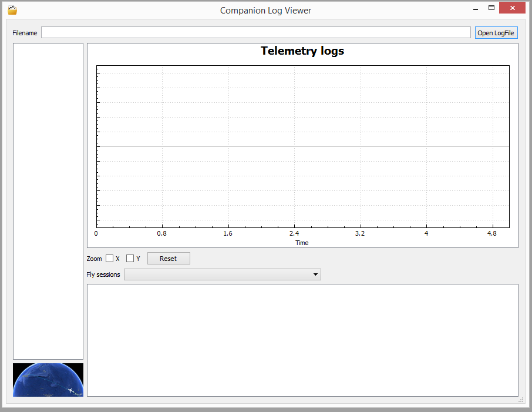The height and width of the screenshot is (412, 532).
Task: Expand the Fly sessions dropdown
Action: pyautogui.click(x=223, y=274)
